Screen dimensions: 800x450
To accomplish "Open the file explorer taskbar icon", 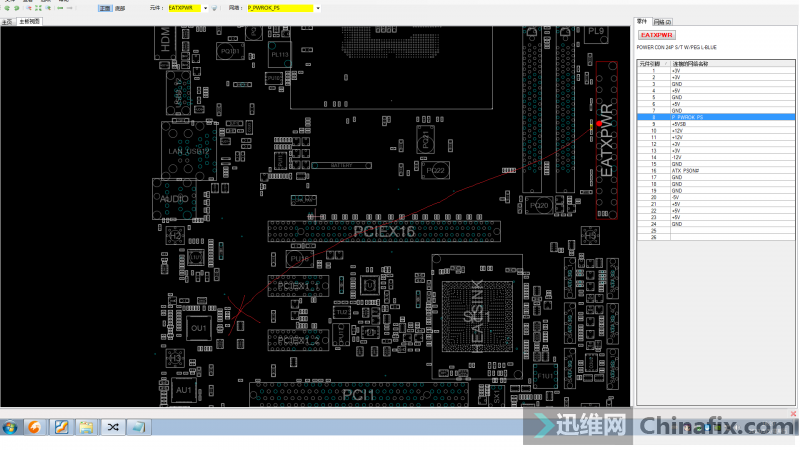I will [86, 427].
